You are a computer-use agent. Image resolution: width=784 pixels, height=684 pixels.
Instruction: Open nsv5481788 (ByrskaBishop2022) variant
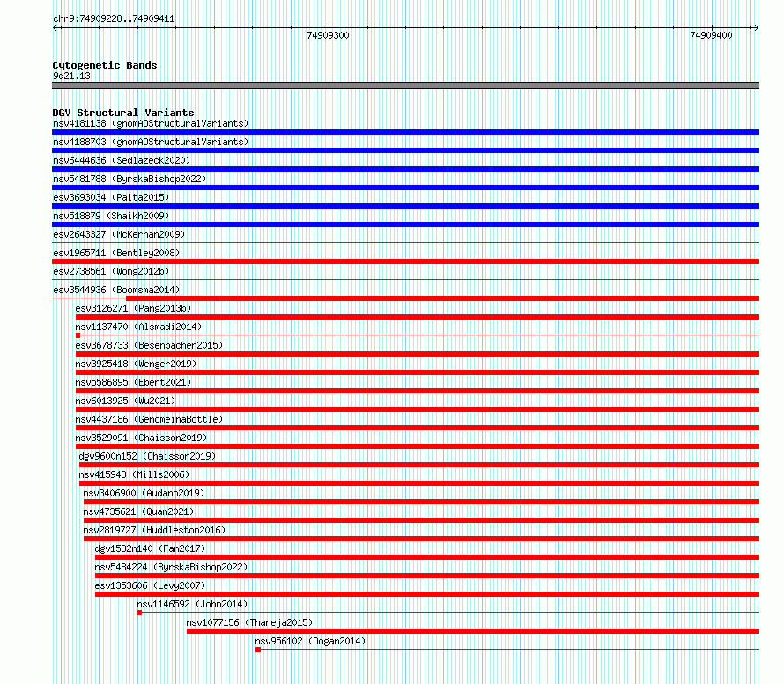[x=129, y=179]
